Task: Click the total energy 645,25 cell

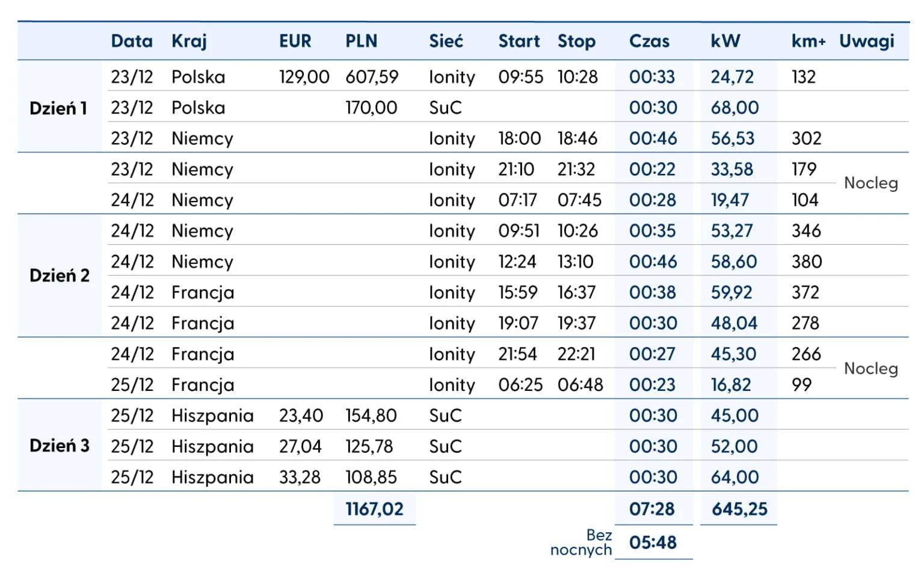Action: pyautogui.click(x=739, y=509)
